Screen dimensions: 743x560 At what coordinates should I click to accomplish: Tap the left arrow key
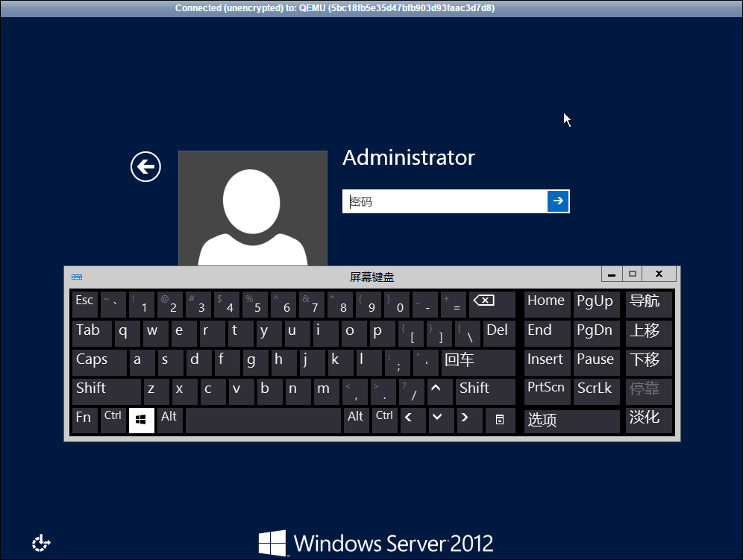point(413,421)
